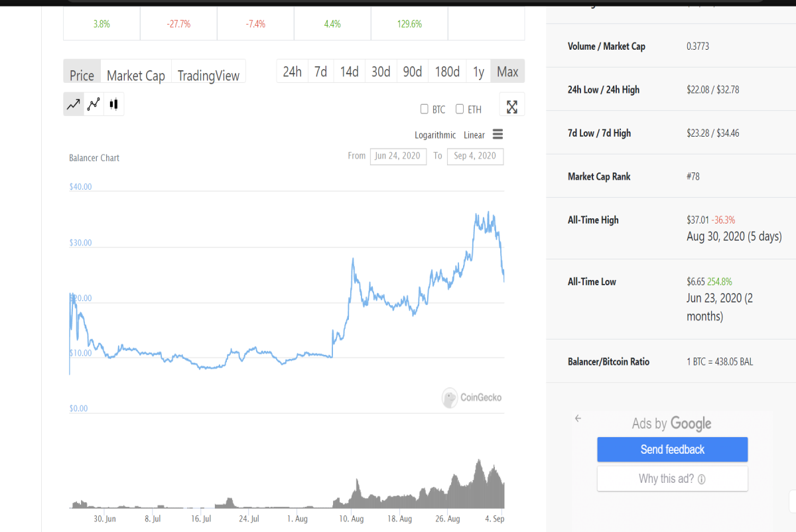This screenshot has height=532, width=796.
Task: Select the 90d time range
Action: click(412, 72)
